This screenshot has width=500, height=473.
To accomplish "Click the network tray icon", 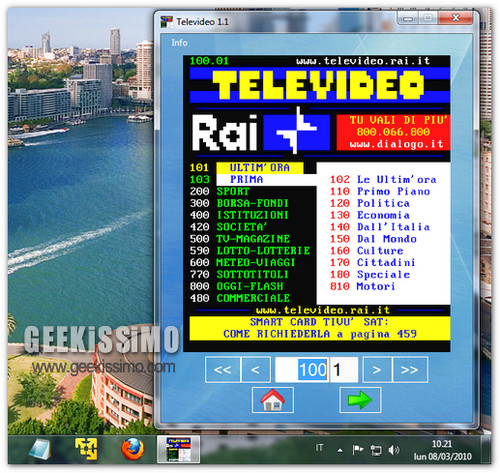I will [376, 450].
